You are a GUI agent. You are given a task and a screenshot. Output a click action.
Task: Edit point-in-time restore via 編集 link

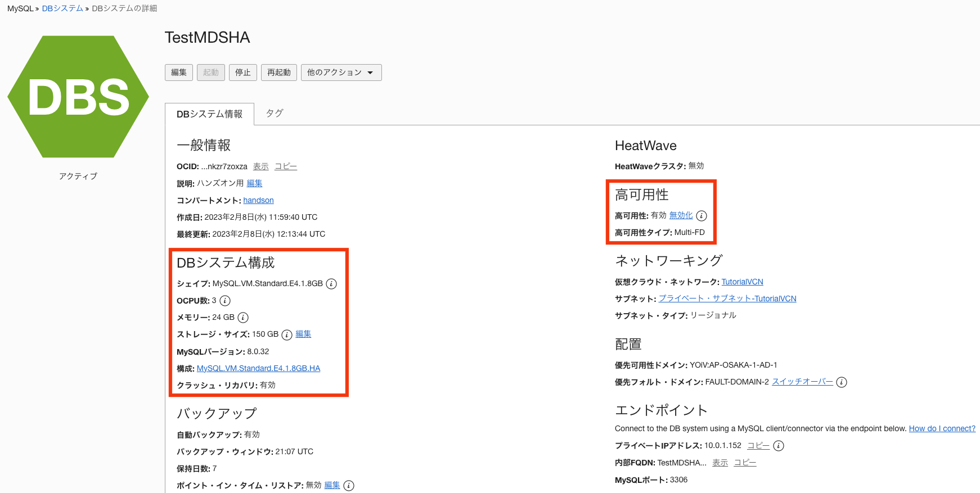click(x=332, y=485)
